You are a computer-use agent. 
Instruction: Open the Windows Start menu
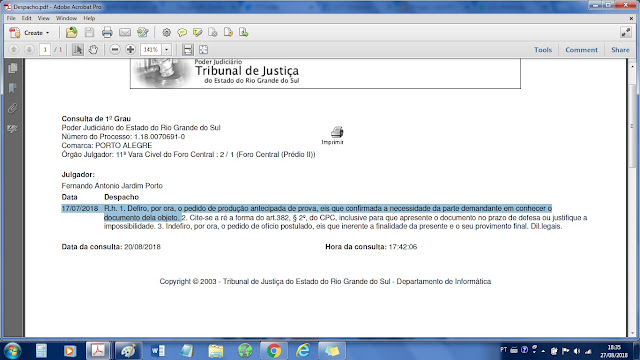click(12, 351)
